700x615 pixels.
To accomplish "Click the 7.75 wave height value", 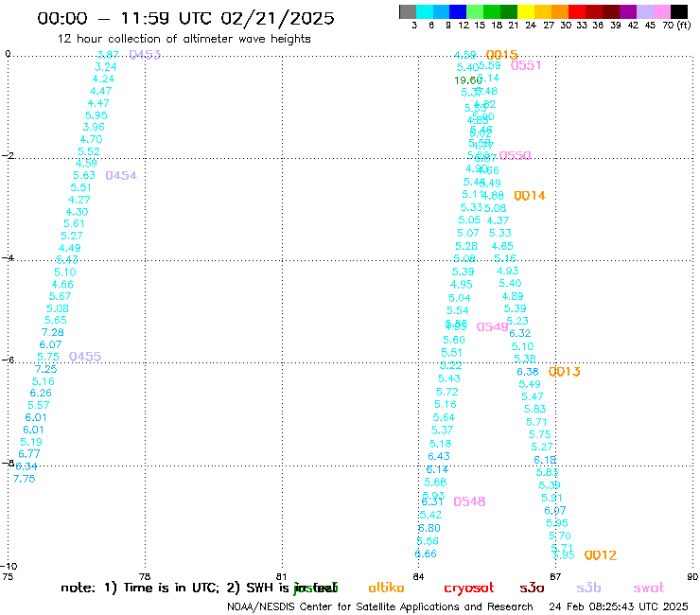I will click(x=24, y=479).
